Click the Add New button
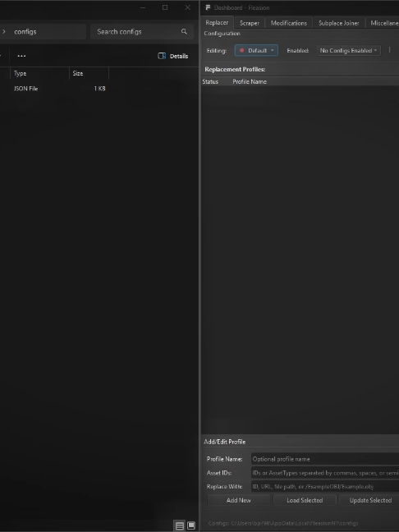 tap(239, 500)
